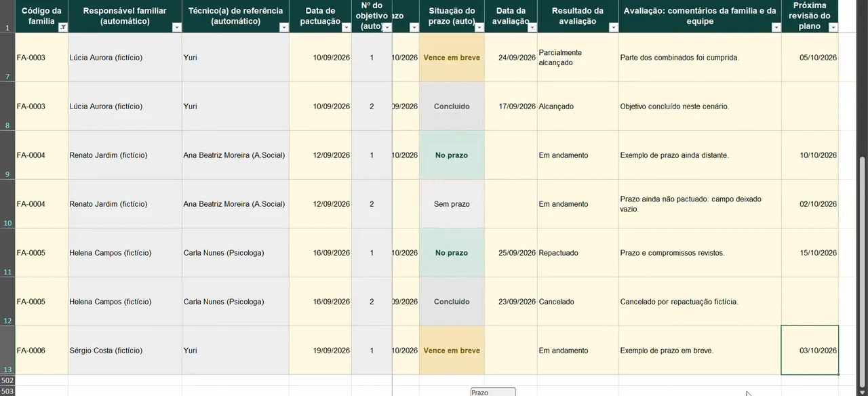
Task: Click 'Renato Jardim (fictício)' in row 9
Action: [x=125, y=155]
